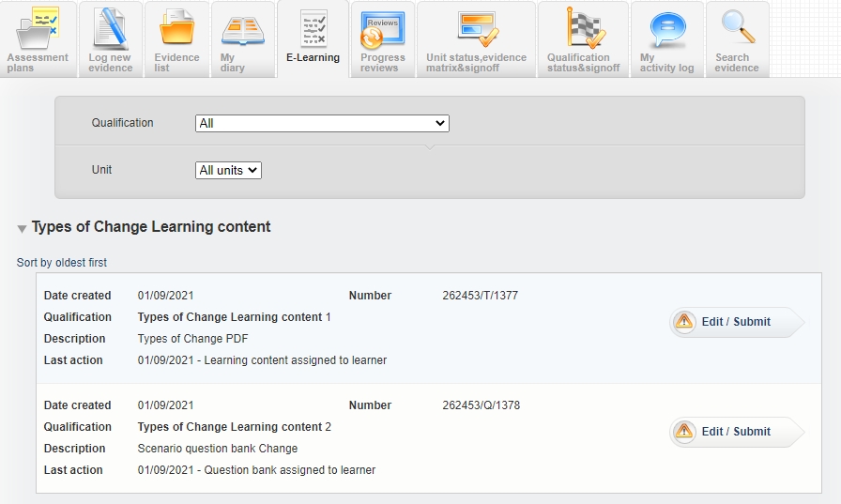The height and width of the screenshot is (504, 841).
Task: Click the Unit filter label
Action: coord(101,170)
